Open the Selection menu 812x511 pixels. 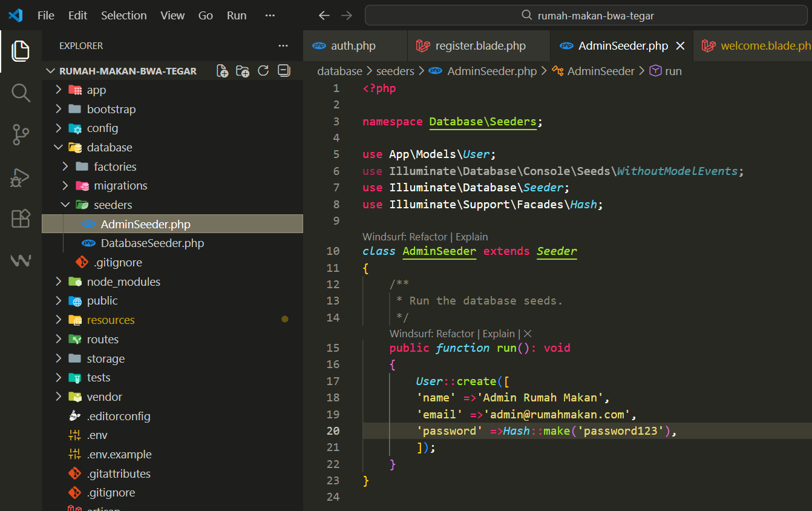tap(123, 16)
